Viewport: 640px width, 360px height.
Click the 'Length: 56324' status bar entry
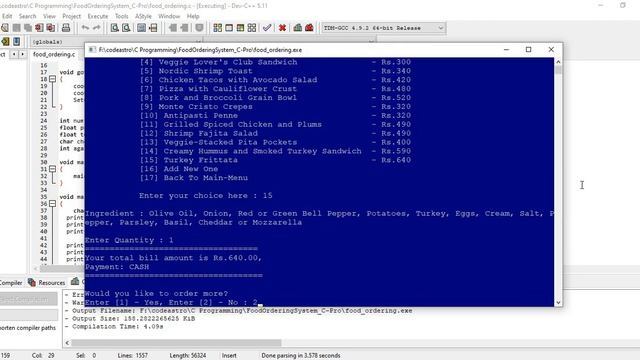pyautogui.click(x=188, y=356)
